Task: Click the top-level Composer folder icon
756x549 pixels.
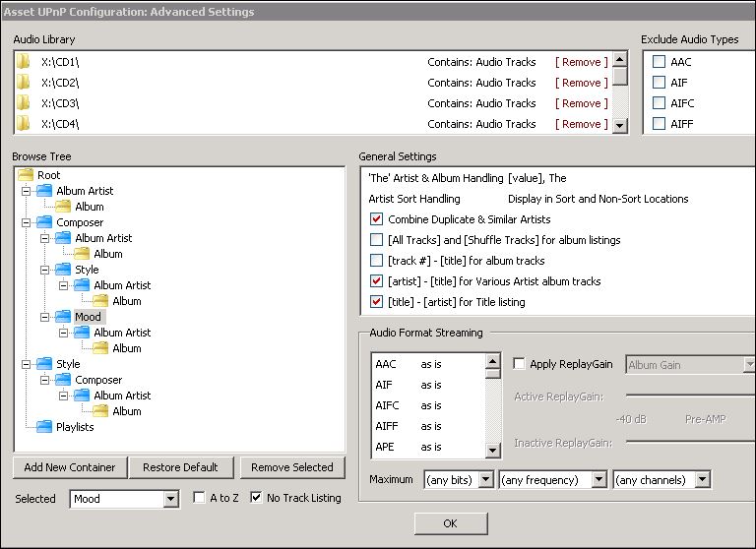Action: tap(44, 222)
